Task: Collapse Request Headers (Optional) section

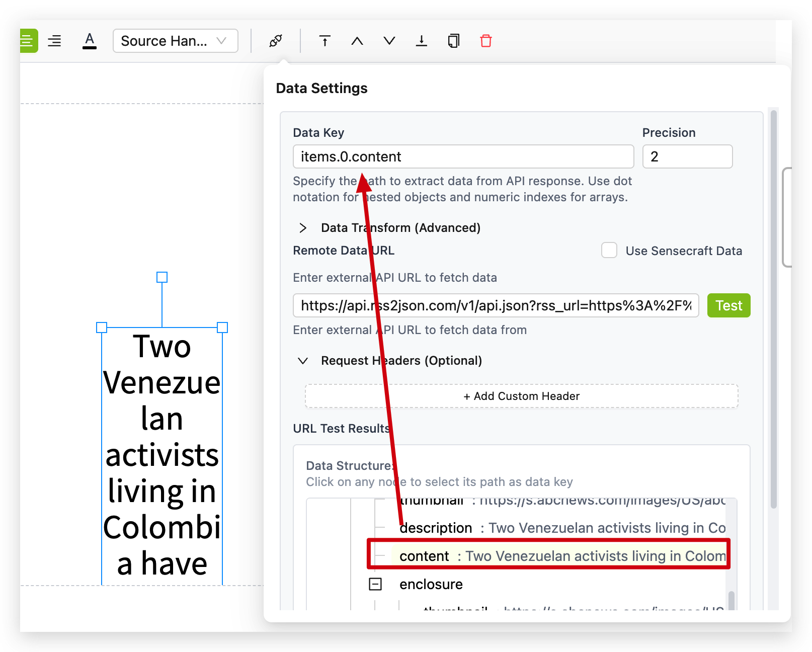Action: point(303,361)
